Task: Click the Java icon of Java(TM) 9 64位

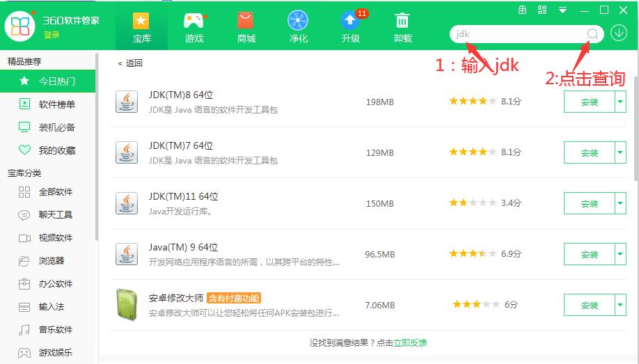Action: tap(127, 254)
